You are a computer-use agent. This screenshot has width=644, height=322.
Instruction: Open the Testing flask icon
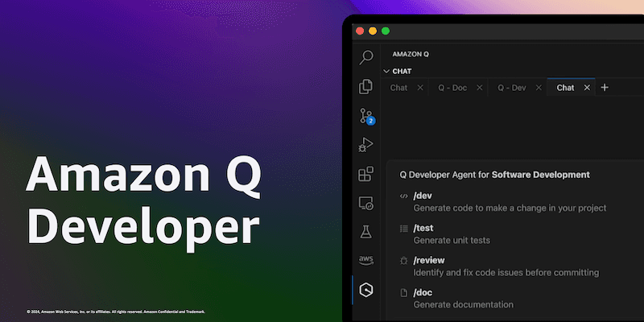tap(366, 232)
